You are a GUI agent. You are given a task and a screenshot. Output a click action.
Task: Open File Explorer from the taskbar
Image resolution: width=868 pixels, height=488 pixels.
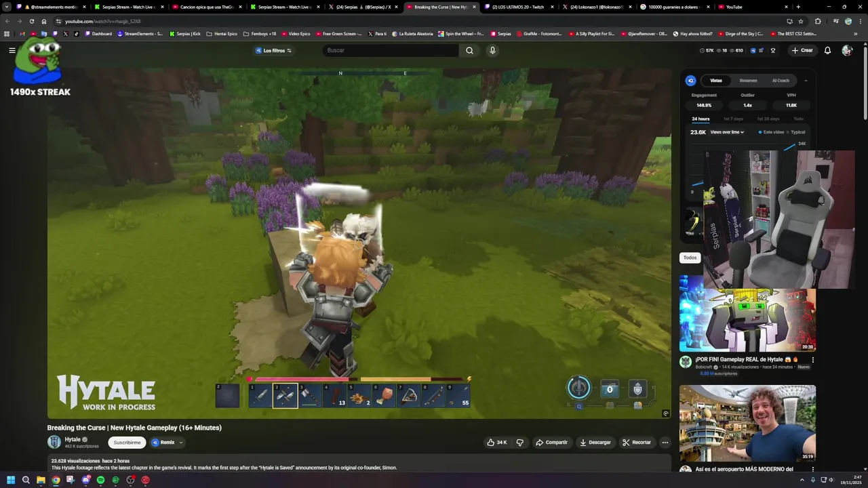(41, 480)
